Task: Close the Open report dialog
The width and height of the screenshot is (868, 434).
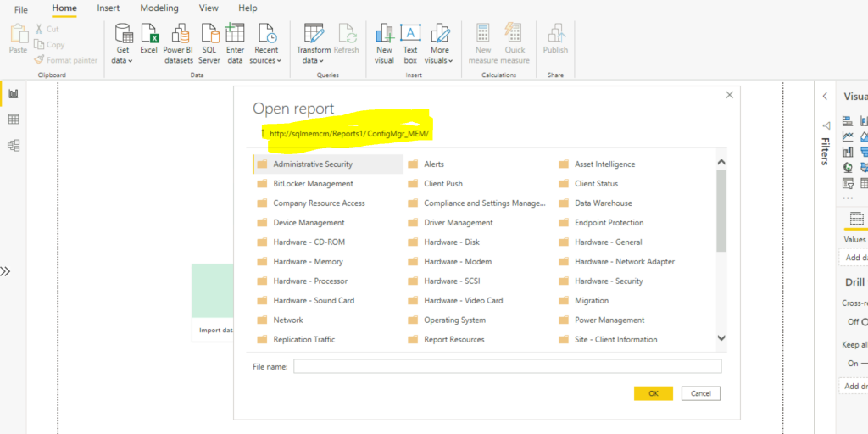Action: point(729,95)
